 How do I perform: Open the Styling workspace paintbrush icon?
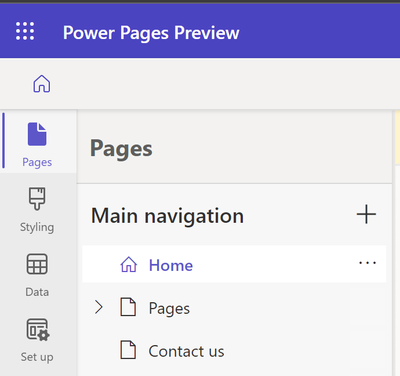(x=37, y=199)
